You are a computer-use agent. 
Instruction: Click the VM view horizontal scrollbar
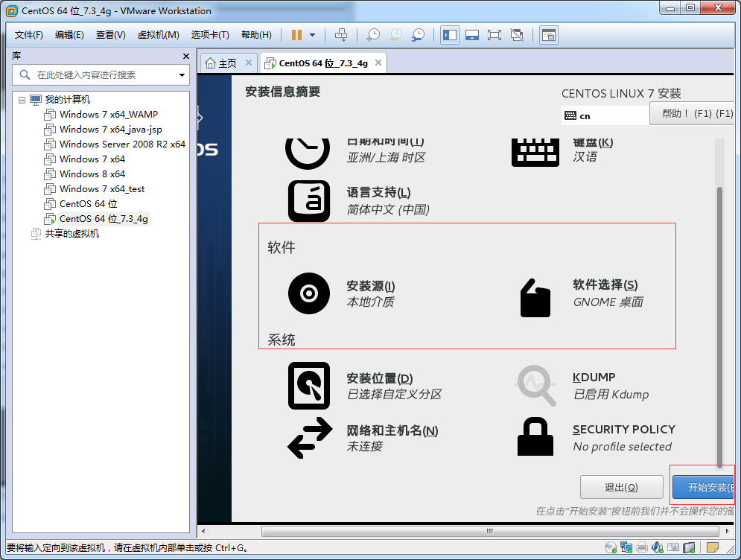click(x=490, y=531)
